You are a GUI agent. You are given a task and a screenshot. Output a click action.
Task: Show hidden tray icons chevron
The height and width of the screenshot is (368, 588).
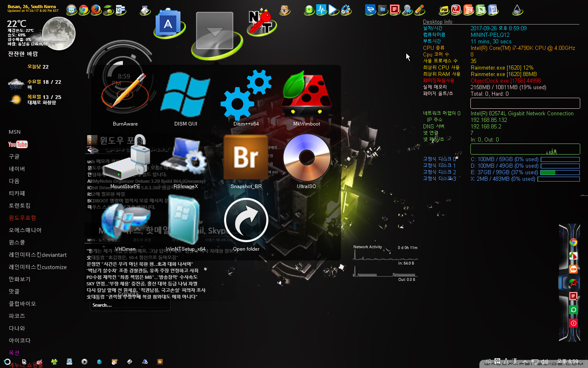coord(525,361)
